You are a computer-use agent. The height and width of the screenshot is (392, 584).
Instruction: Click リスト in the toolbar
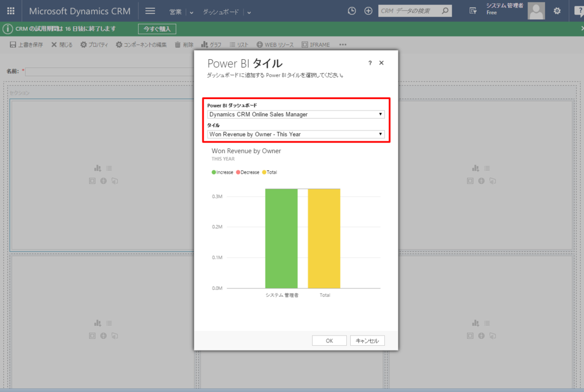pos(239,44)
